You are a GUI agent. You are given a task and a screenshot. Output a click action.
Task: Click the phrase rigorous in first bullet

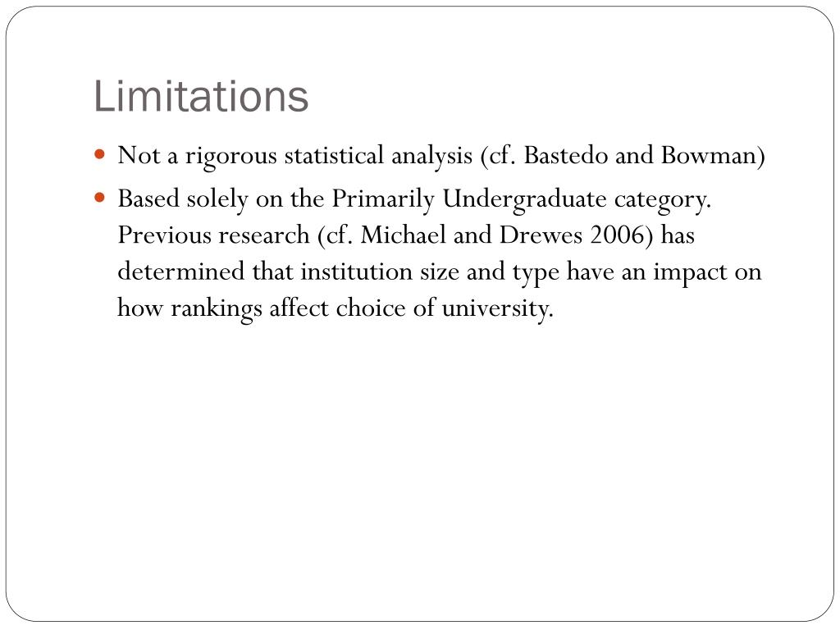click(x=231, y=157)
